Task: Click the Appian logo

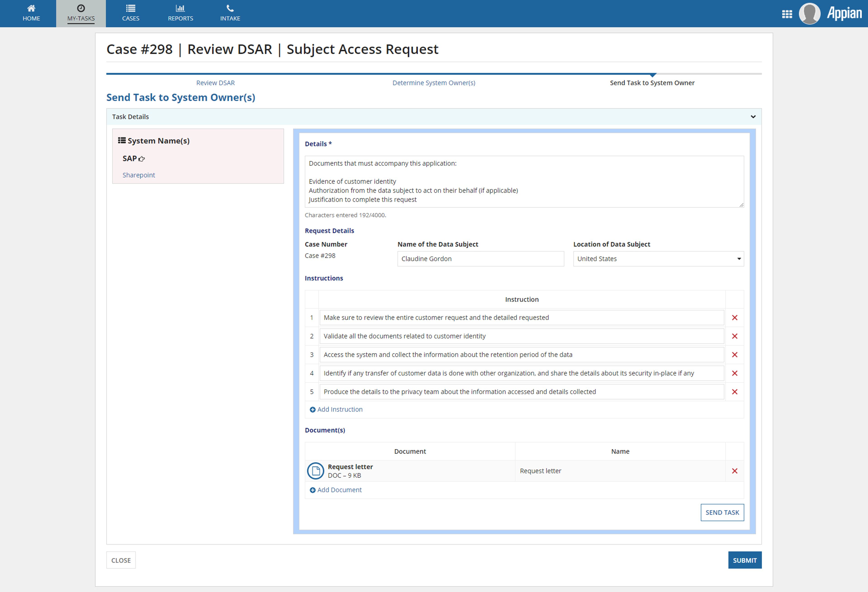Action: [x=844, y=14]
